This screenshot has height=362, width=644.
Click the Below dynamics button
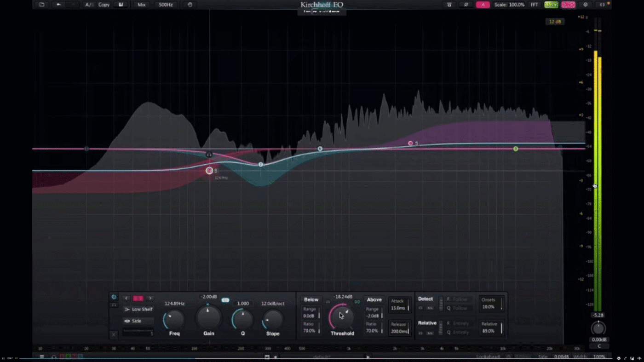pos(311,299)
